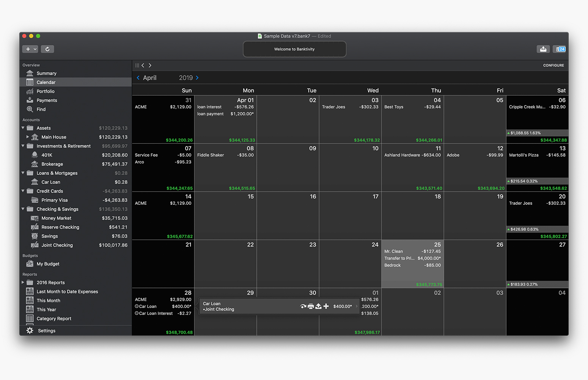Go back with the navigation left arrow
The image size is (588, 380).
pos(143,65)
